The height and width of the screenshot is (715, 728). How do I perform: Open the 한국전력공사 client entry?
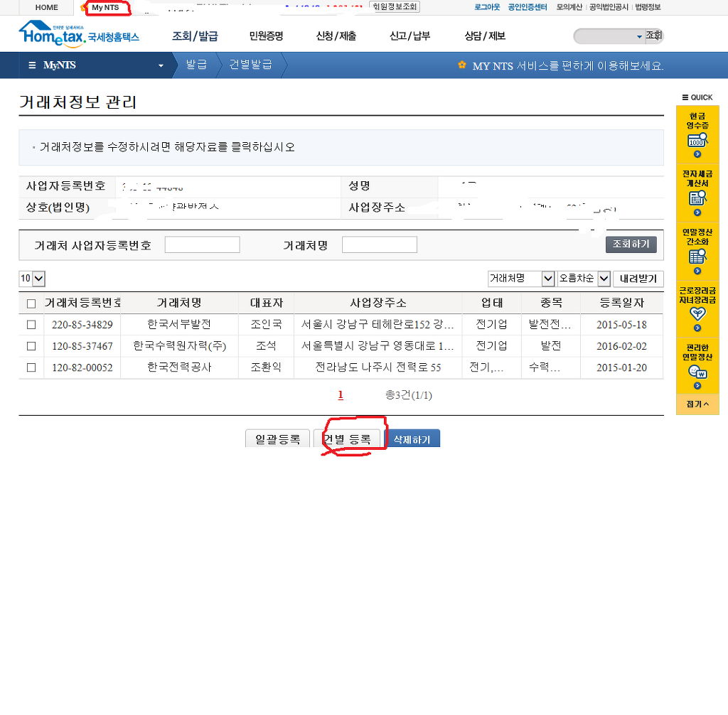(x=179, y=367)
